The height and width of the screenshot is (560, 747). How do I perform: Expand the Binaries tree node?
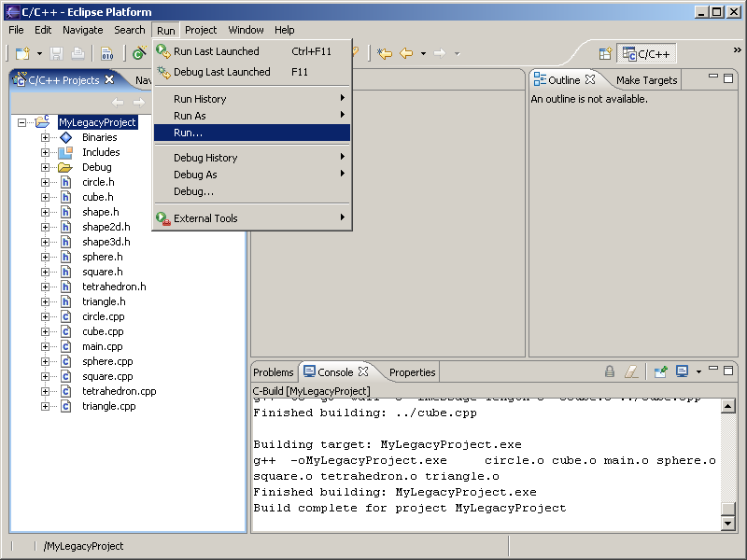[x=45, y=137]
